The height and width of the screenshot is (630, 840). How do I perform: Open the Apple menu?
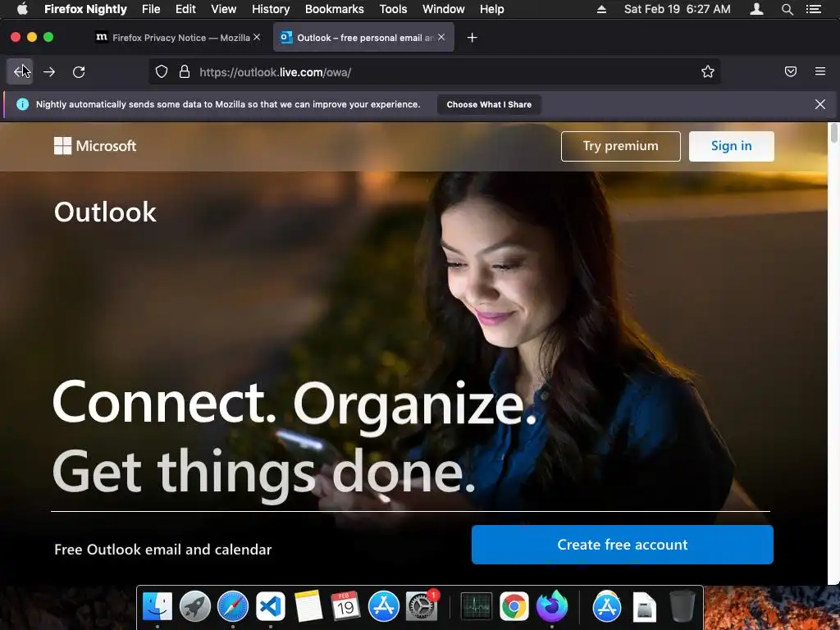pyautogui.click(x=22, y=9)
